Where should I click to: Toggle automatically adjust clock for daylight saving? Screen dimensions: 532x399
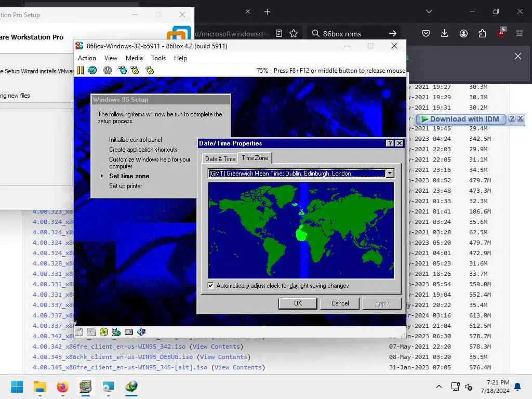point(211,285)
